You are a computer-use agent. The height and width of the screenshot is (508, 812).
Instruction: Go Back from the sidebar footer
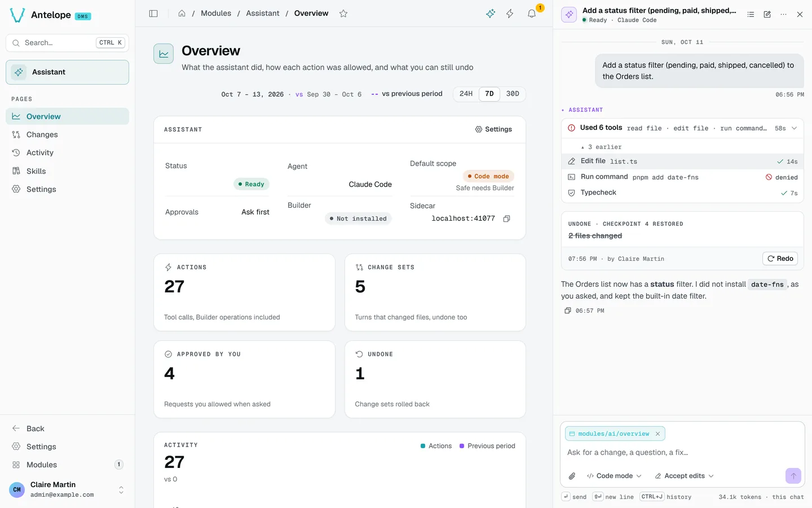coord(67,428)
